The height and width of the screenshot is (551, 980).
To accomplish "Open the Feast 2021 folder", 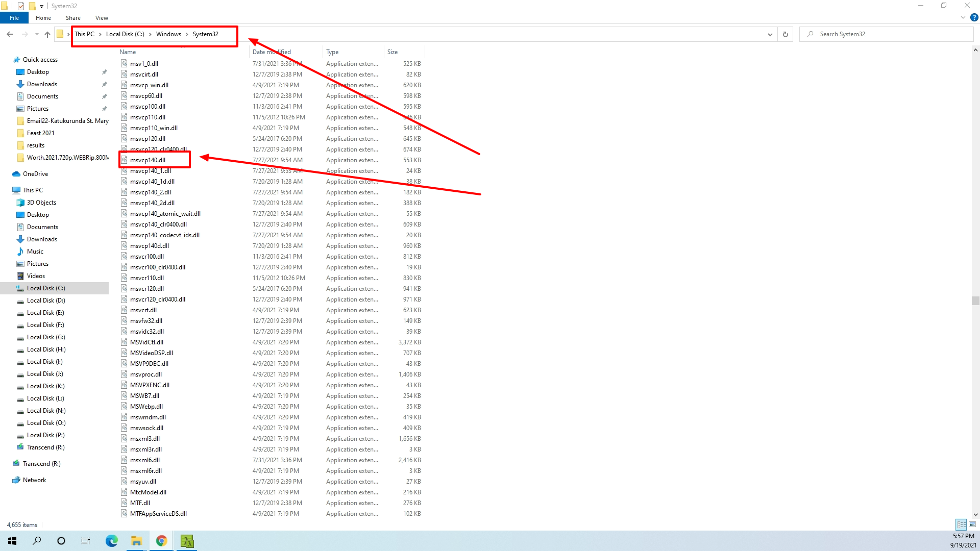I will pyautogui.click(x=40, y=133).
